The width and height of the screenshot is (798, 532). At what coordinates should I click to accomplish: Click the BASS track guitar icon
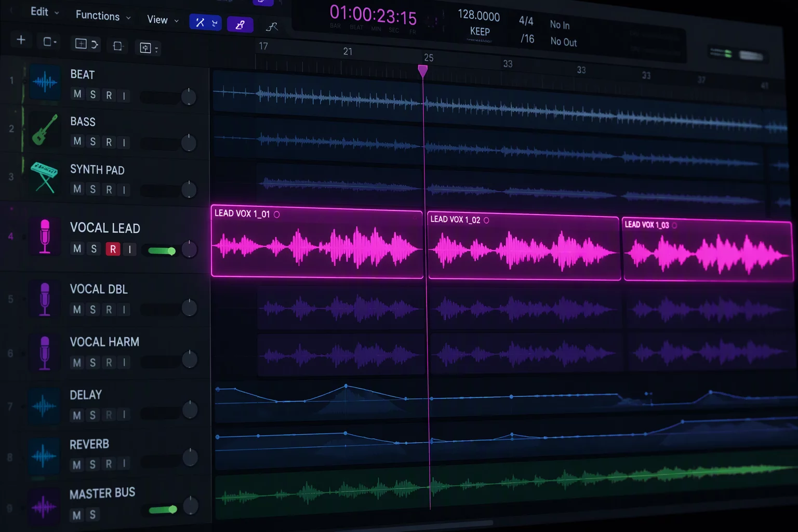pyautogui.click(x=45, y=129)
